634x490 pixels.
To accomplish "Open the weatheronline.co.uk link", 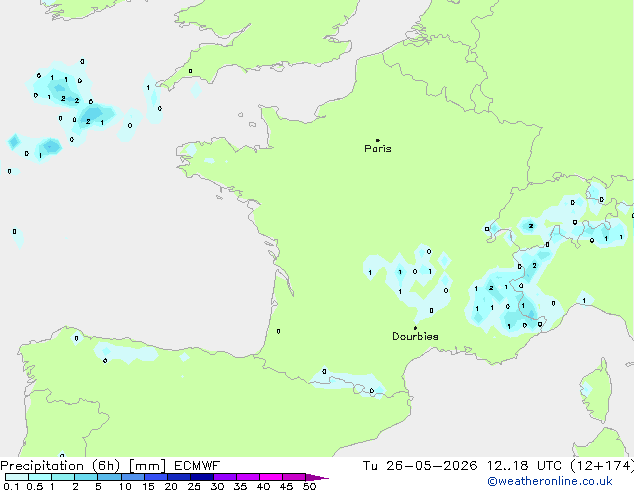I will point(550,481).
